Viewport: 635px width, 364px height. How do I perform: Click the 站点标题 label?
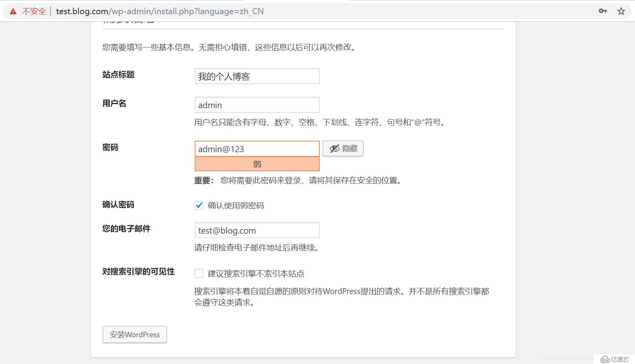[118, 75]
